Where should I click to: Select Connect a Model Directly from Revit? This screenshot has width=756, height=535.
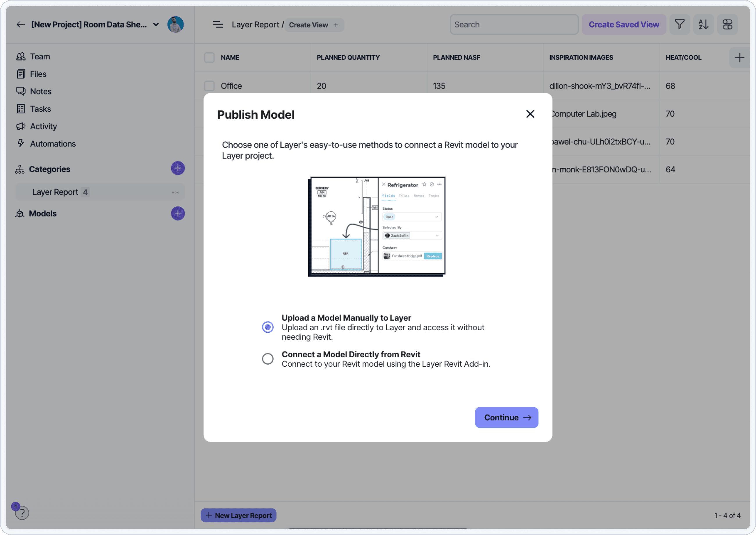pyautogui.click(x=268, y=359)
